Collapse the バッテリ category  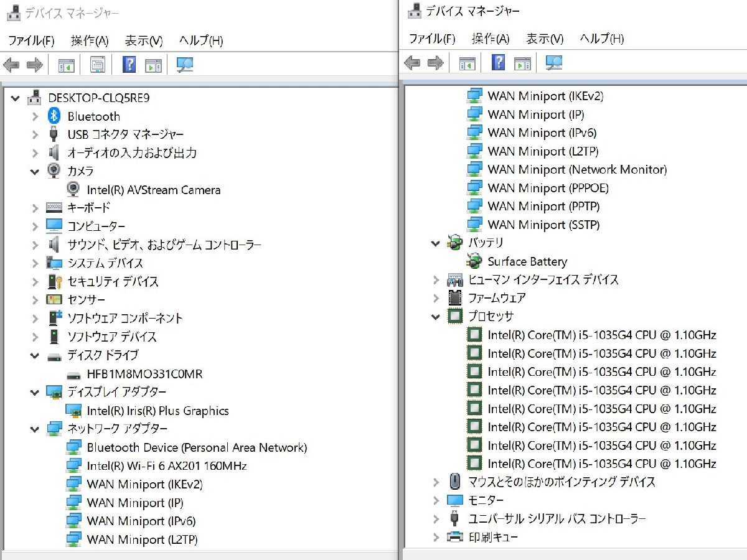(436, 243)
